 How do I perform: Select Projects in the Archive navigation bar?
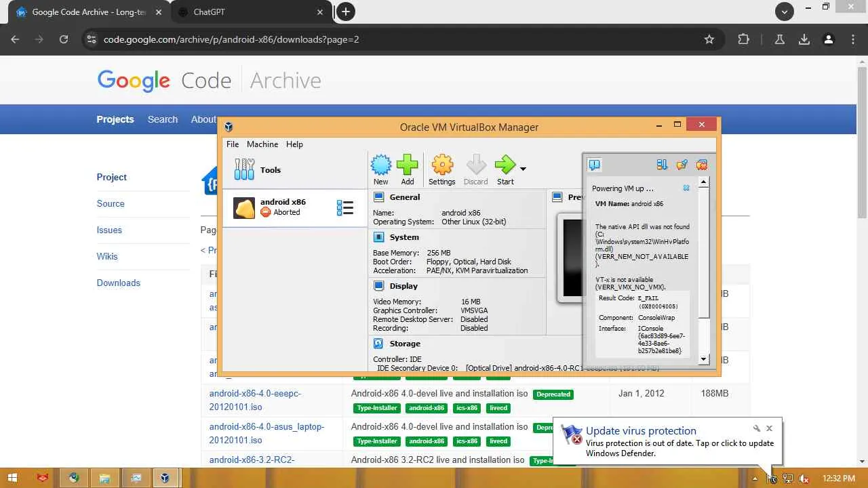115,119
